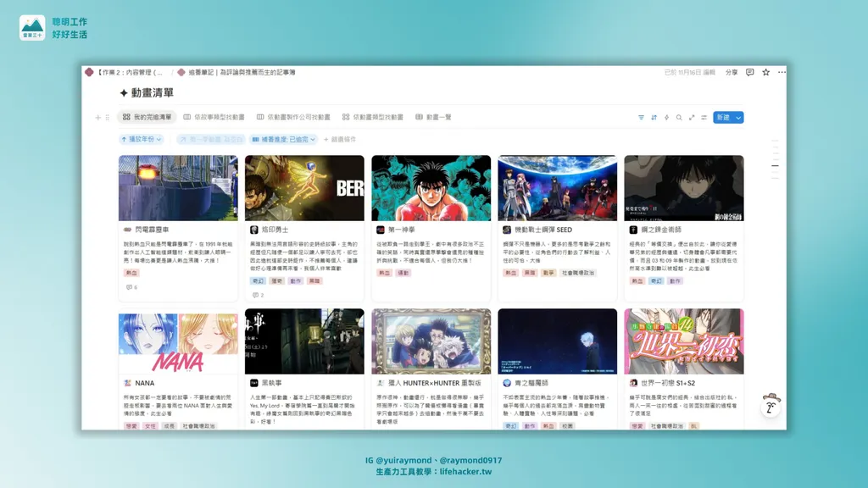Open the page more options menu
868x488 pixels.
click(x=779, y=73)
